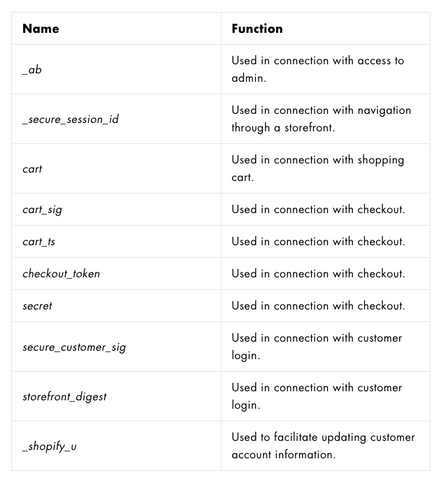446x480 pixels.
Task: Click secure_customer_sig customer login description
Action: (317, 347)
